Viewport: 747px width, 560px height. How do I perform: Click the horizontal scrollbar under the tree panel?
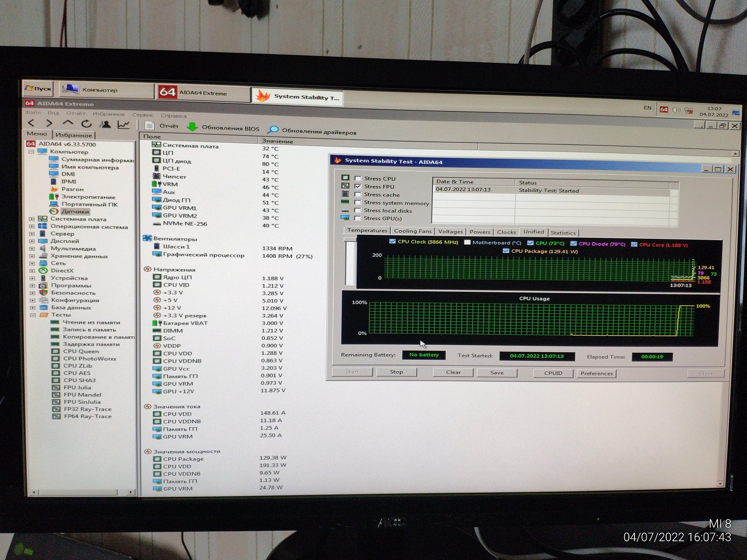click(x=81, y=492)
